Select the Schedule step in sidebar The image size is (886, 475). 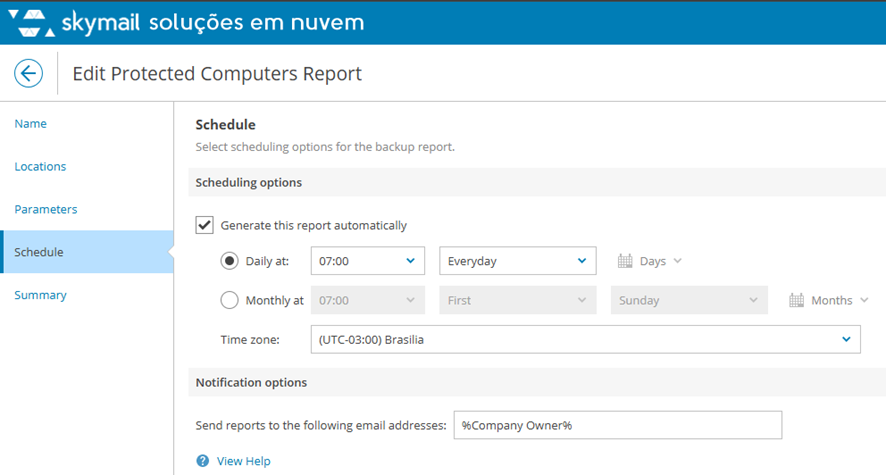[x=39, y=252]
